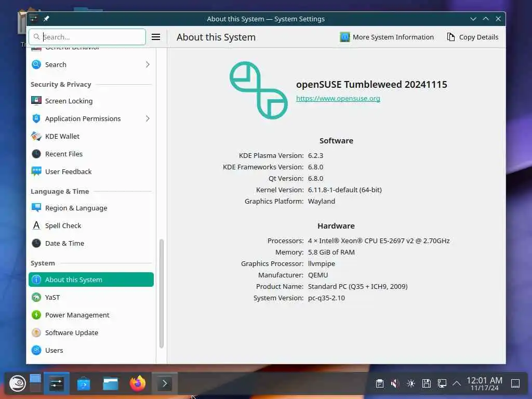Image resolution: width=532 pixels, height=399 pixels.
Task: Click the KDE Plasma Version value 6.2.3
Action: (x=315, y=155)
